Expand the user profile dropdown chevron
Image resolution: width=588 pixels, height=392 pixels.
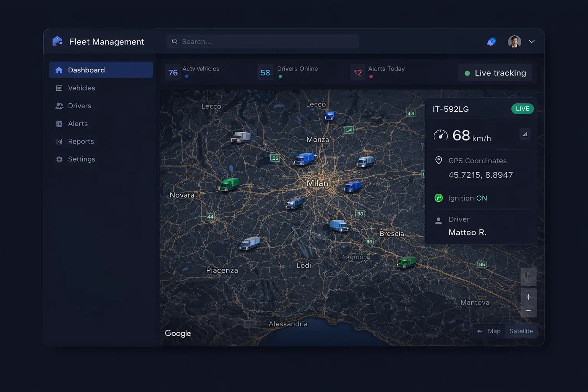532,41
